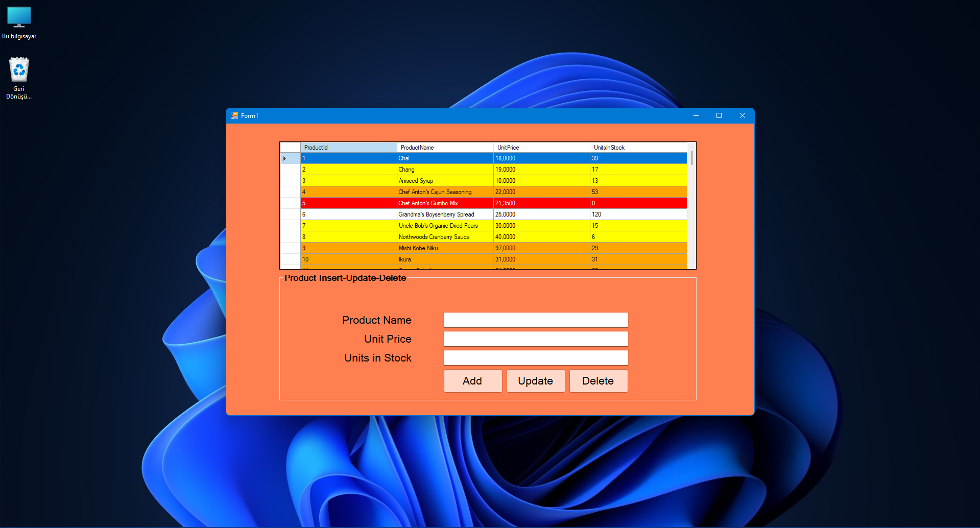Click the Grandma's Boysenberry Spread cell
The width and height of the screenshot is (980, 528).
coord(445,214)
